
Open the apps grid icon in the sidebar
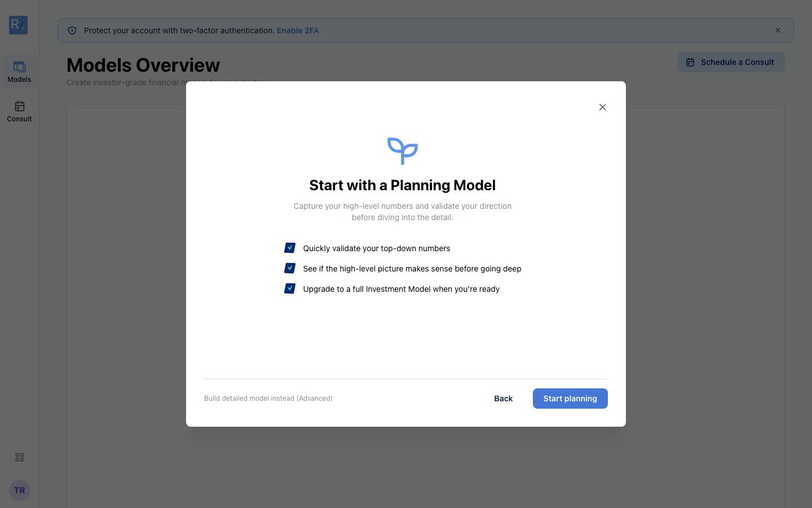click(x=20, y=457)
